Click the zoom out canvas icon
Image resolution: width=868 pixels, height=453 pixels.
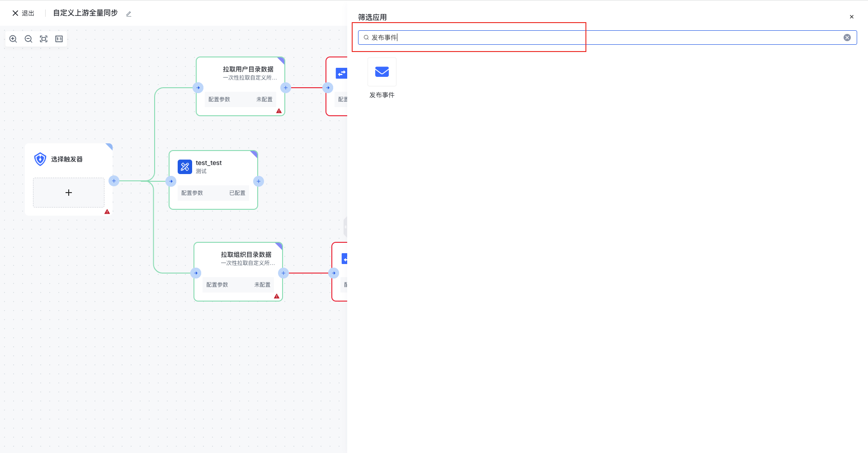(28, 39)
